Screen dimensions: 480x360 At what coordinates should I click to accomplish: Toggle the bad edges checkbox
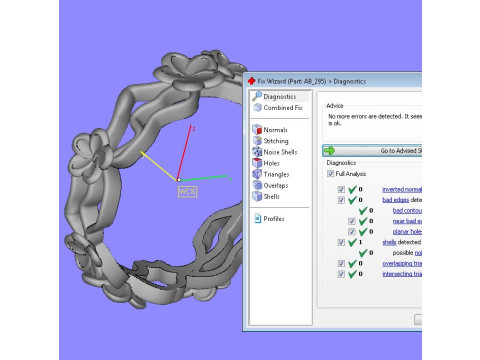coord(341,200)
